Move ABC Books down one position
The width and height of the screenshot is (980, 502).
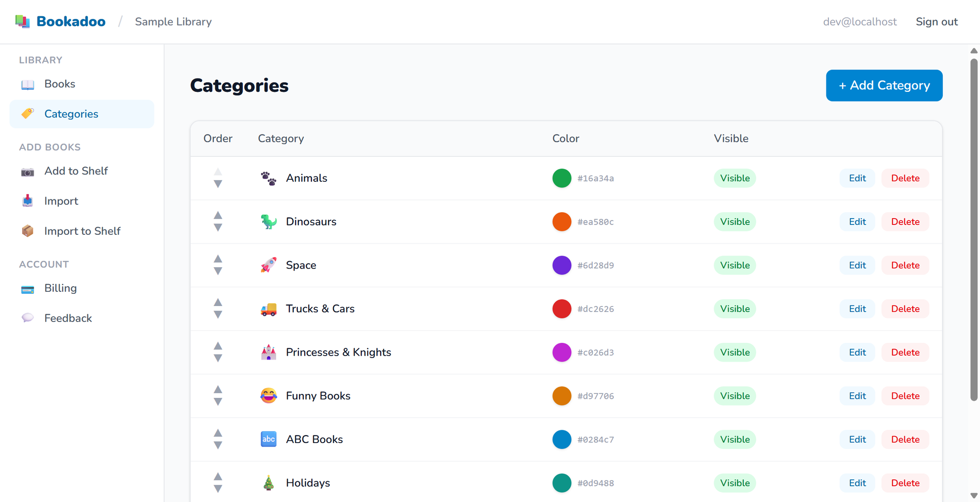point(218,446)
